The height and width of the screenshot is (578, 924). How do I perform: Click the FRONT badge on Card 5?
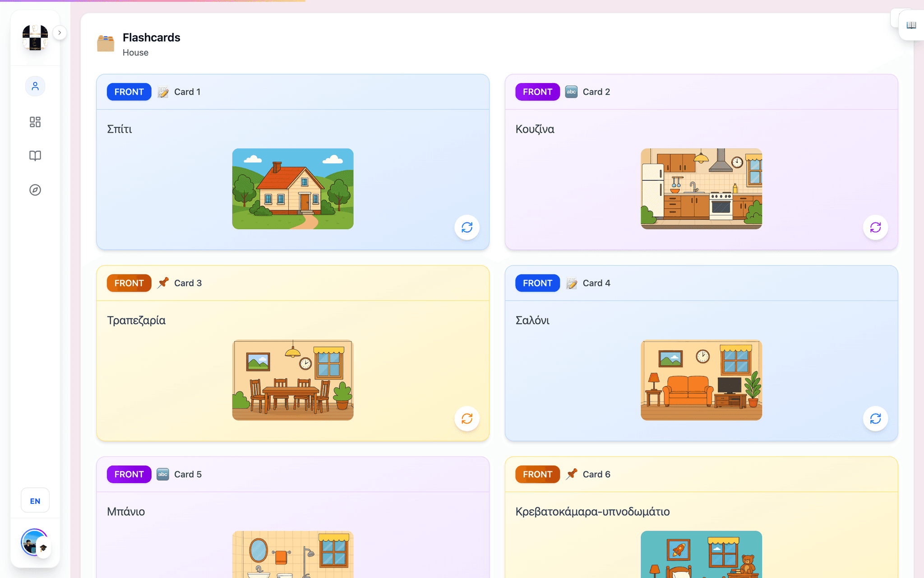tap(129, 474)
